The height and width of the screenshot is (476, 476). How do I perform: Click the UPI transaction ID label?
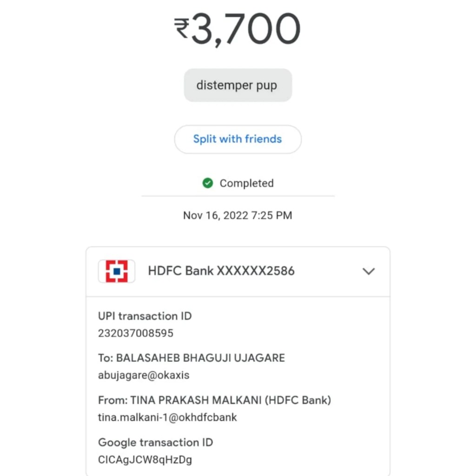[x=145, y=316]
